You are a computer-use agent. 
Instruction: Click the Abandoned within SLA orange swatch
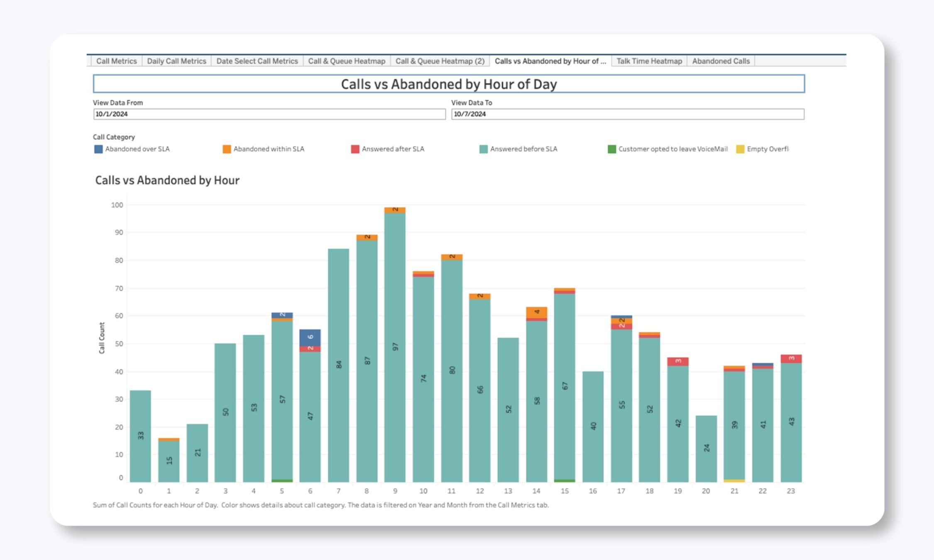click(x=227, y=149)
